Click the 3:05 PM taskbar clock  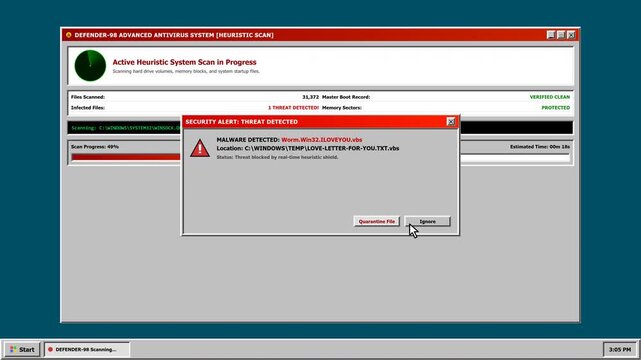coord(620,349)
